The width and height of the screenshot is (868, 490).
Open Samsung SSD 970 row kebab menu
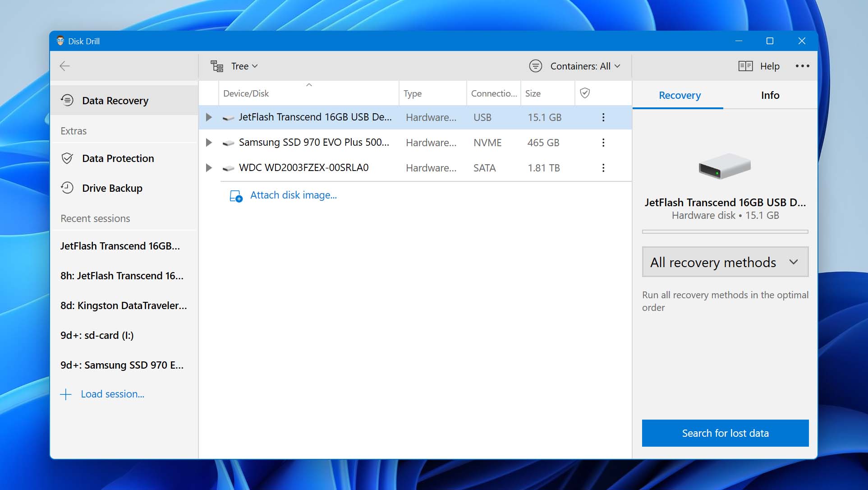603,143
